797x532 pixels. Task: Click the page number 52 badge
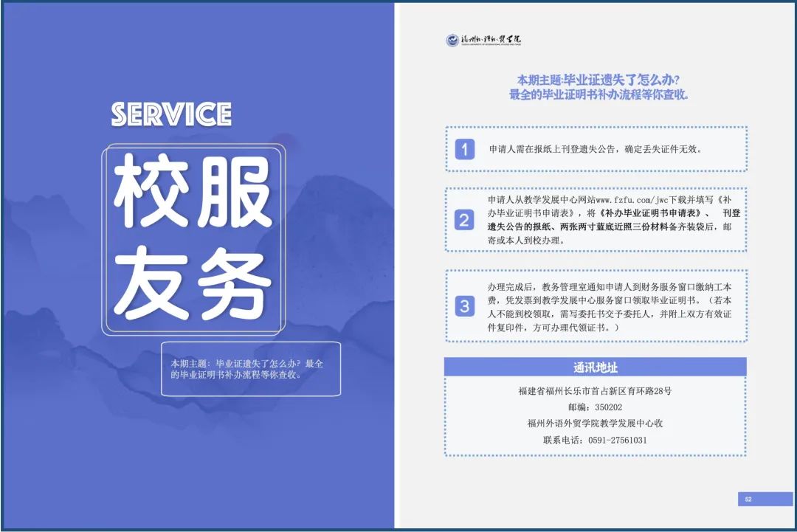(x=748, y=500)
